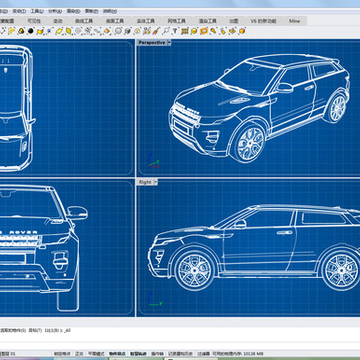
Task: Open the Perspective viewport dropdown arrow
Action: 169,42
